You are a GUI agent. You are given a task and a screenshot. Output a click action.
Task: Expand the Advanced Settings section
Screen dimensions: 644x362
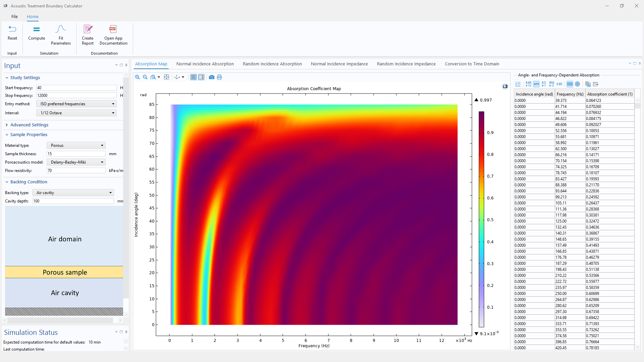tap(29, 125)
